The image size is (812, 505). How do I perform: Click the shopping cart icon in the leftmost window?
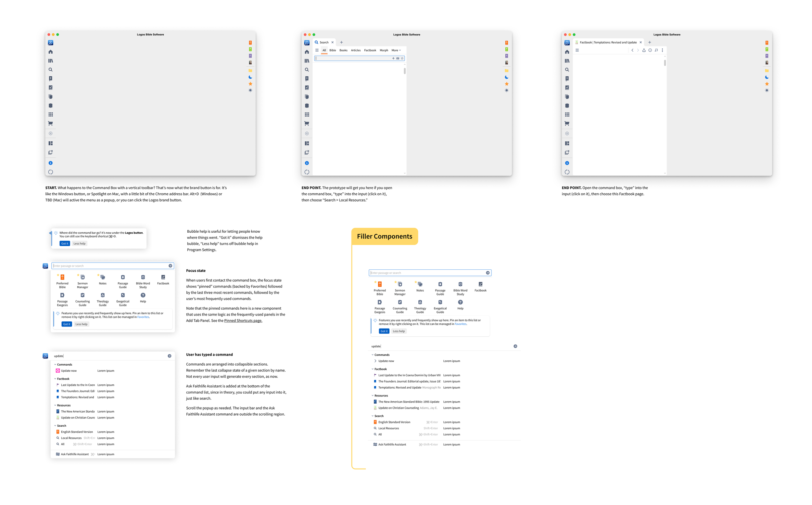click(x=51, y=123)
